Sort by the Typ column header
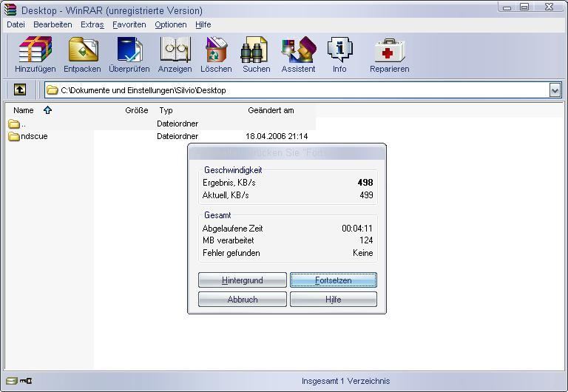 pyautogui.click(x=166, y=110)
